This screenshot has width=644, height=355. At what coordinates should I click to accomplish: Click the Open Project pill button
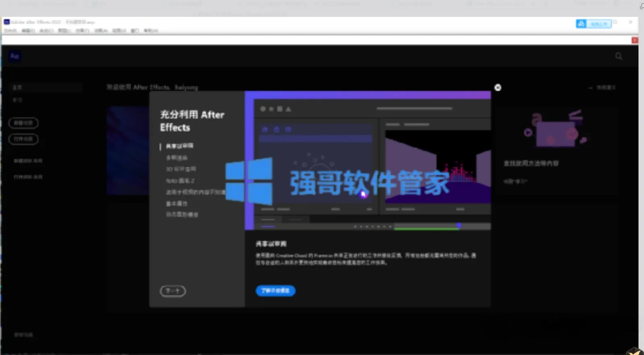[x=23, y=139]
